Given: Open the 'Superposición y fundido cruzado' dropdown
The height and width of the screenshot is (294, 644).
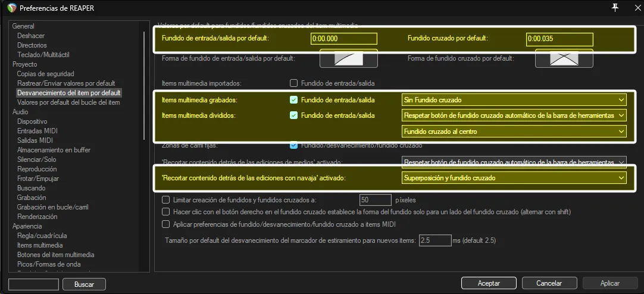Looking at the screenshot, I should [514, 178].
